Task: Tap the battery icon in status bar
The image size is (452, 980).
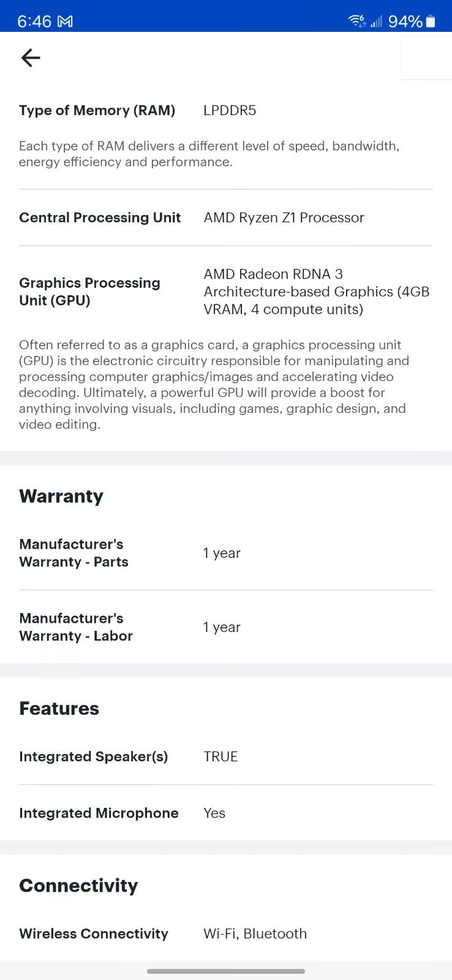Action: [431, 21]
